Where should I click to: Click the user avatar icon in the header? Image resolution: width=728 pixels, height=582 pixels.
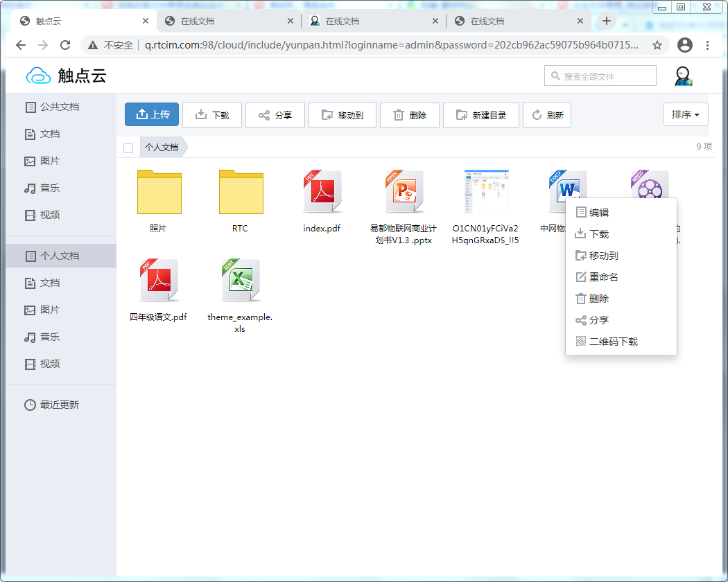tap(684, 76)
